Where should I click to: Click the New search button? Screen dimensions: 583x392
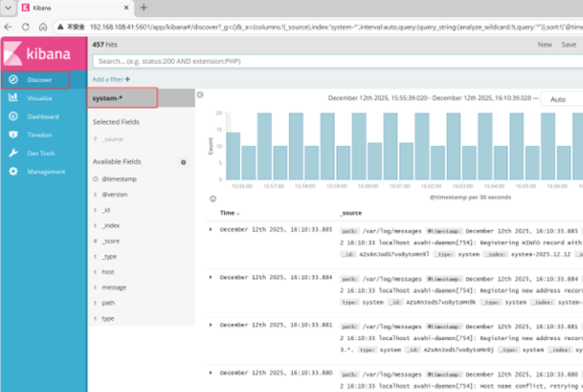pos(544,45)
